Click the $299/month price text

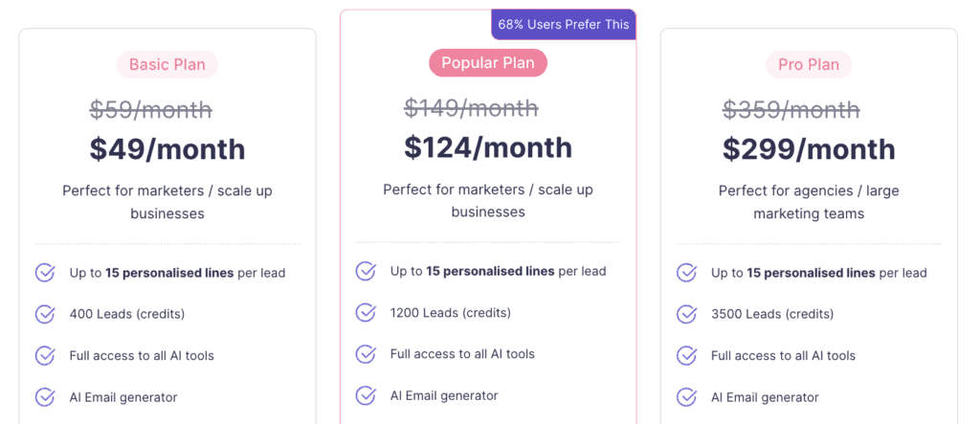tap(809, 149)
